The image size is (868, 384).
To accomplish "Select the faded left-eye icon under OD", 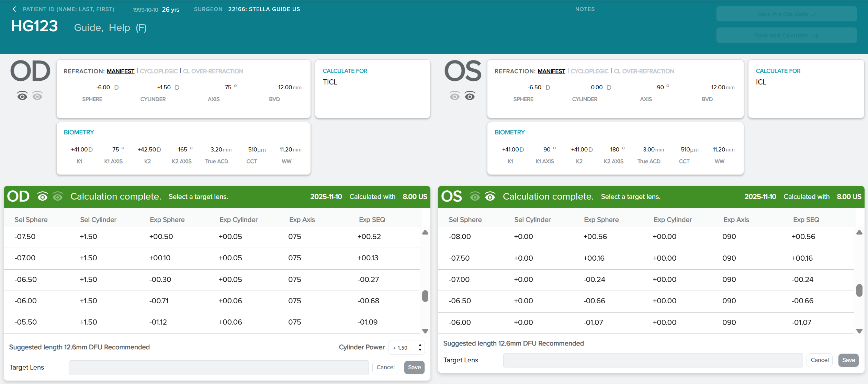I will pos(37,96).
